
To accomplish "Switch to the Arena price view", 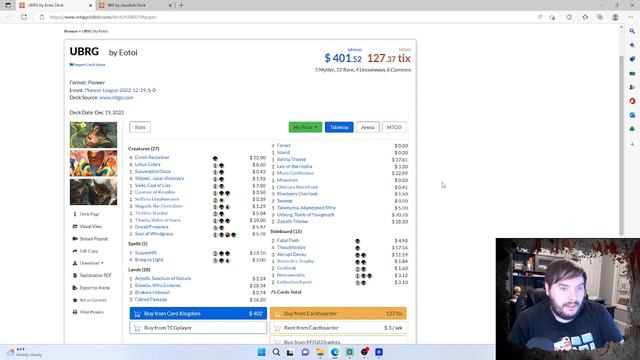I will click(x=367, y=127).
